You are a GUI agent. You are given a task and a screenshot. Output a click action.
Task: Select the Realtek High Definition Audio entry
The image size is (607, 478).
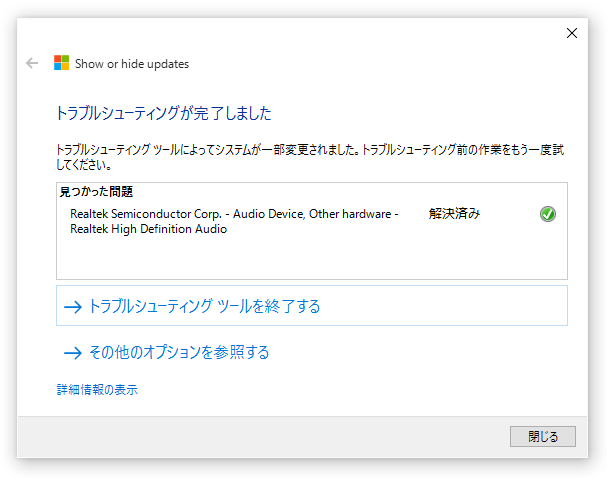tap(235, 221)
